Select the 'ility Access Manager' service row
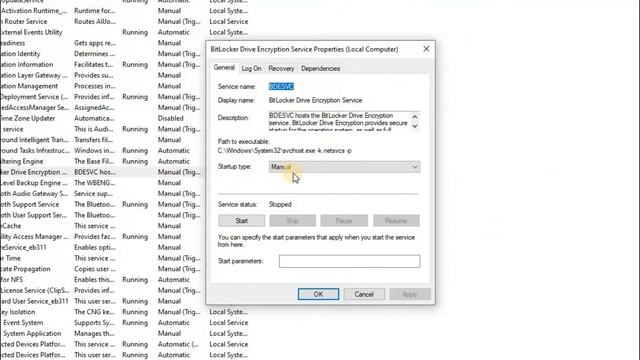Viewport: 640px width, 360px height. [103, 237]
